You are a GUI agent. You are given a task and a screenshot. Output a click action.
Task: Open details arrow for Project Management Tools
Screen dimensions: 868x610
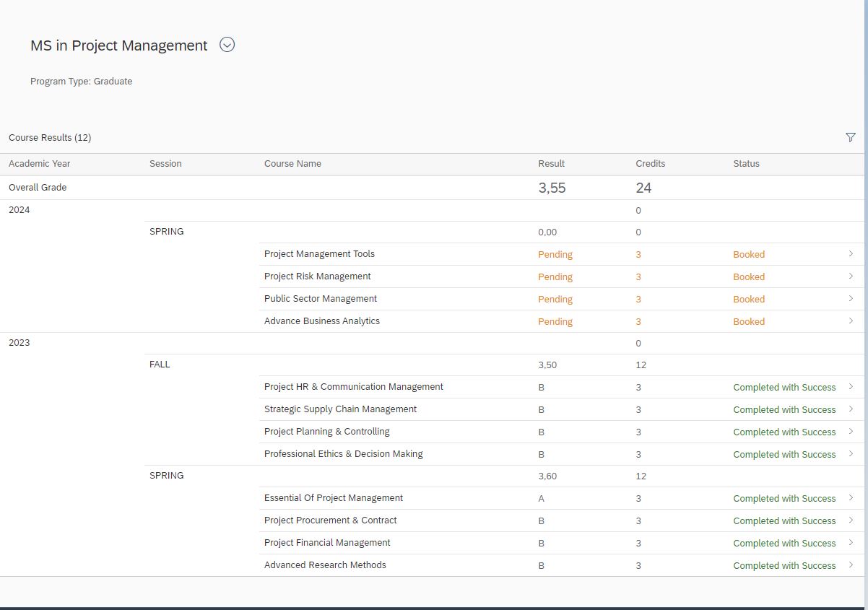[x=851, y=254]
